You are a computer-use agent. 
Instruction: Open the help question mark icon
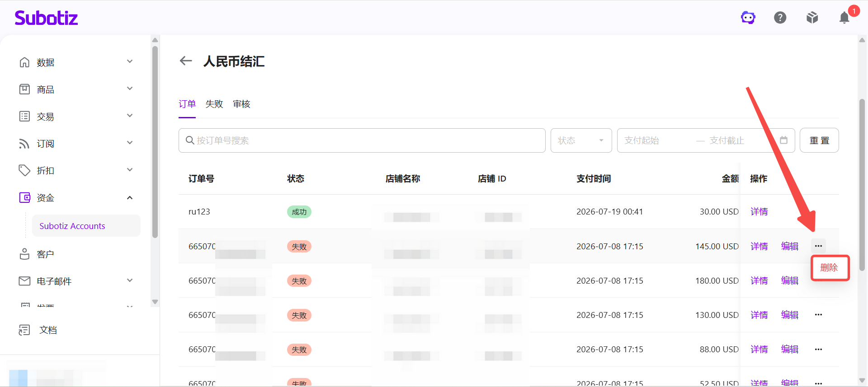click(x=780, y=18)
